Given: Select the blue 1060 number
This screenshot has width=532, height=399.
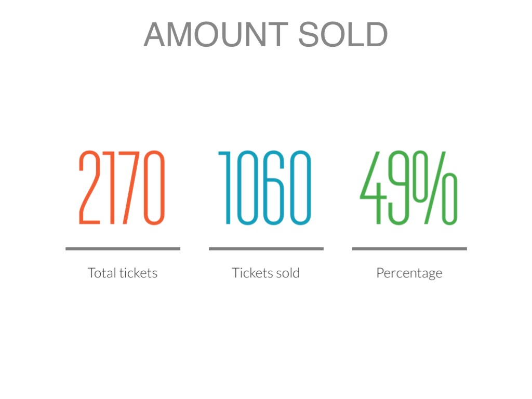Looking at the screenshot, I should (265, 188).
